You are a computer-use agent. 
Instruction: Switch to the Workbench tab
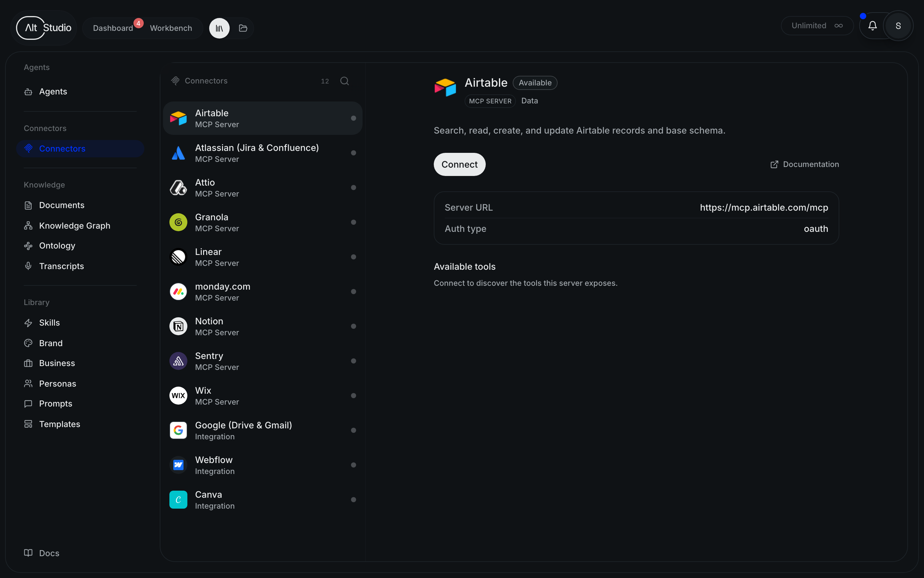(171, 28)
